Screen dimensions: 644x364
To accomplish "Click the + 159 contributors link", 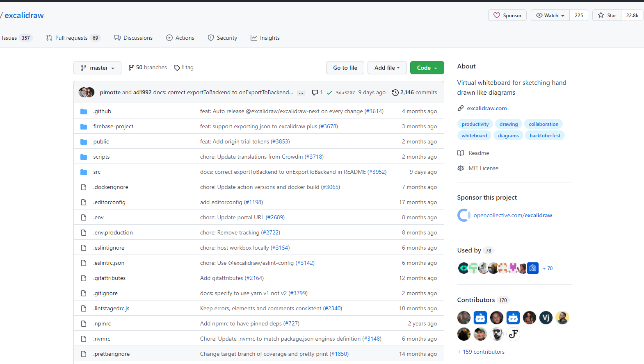I will coord(481,352).
